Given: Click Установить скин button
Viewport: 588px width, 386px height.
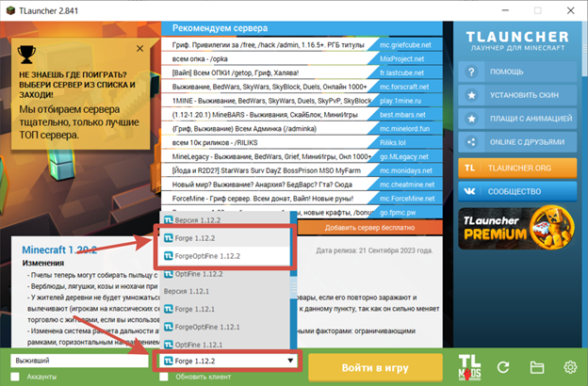Looking at the screenshot, I should [517, 95].
